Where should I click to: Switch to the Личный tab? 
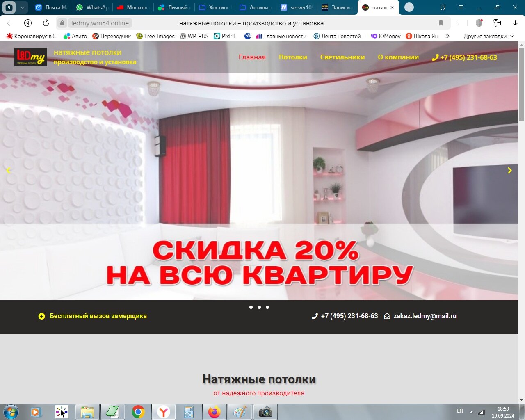pos(174,7)
